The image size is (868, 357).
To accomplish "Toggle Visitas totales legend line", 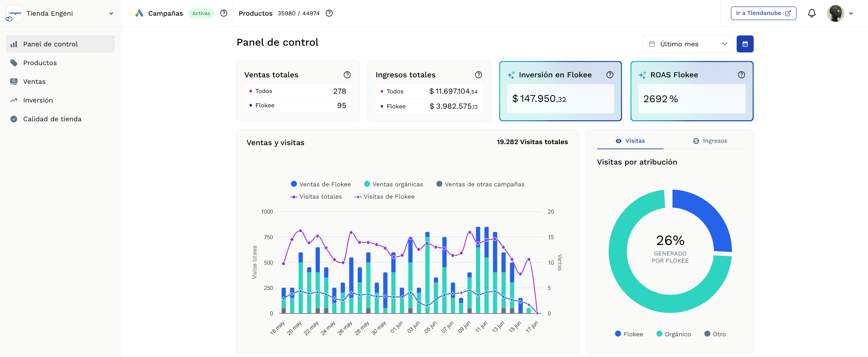I will (x=316, y=197).
